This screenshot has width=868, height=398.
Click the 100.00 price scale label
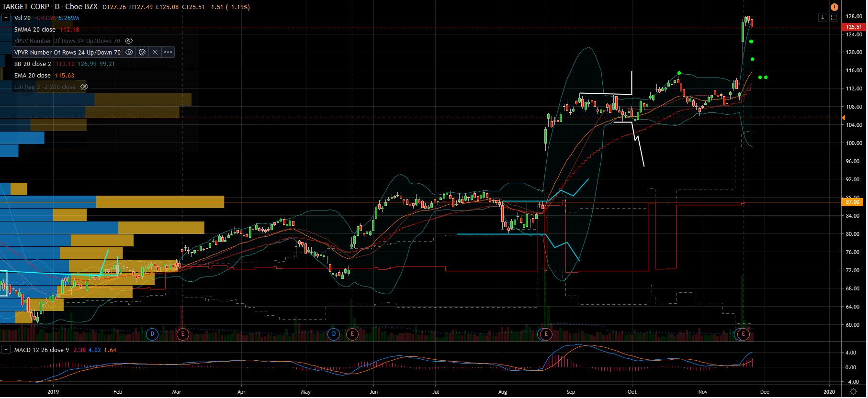pyautogui.click(x=854, y=143)
